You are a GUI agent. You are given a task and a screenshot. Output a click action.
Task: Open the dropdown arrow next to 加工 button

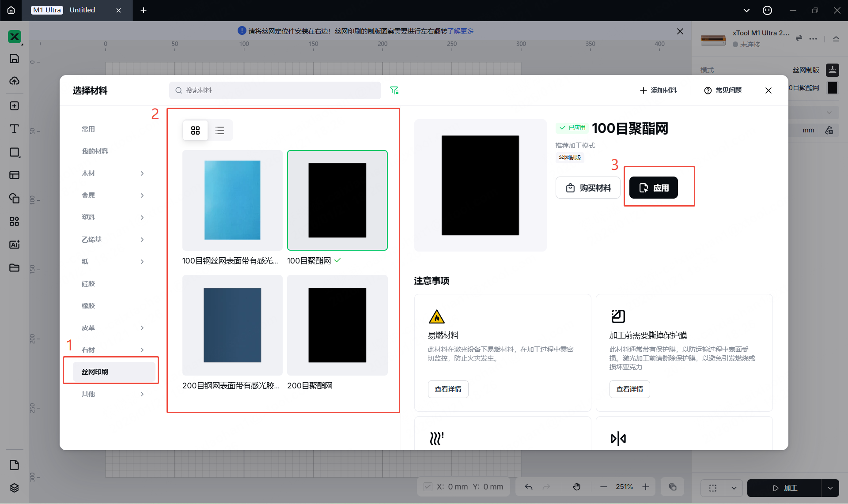pyautogui.click(x=830, y=488)
